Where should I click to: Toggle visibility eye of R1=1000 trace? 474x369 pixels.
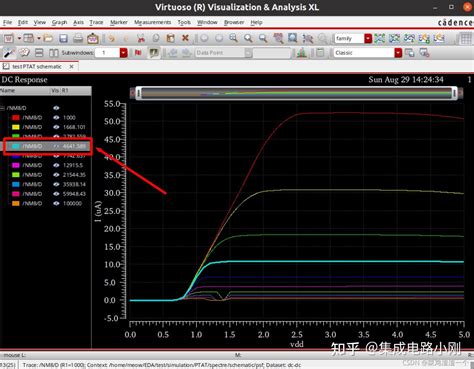coord(56,118)
